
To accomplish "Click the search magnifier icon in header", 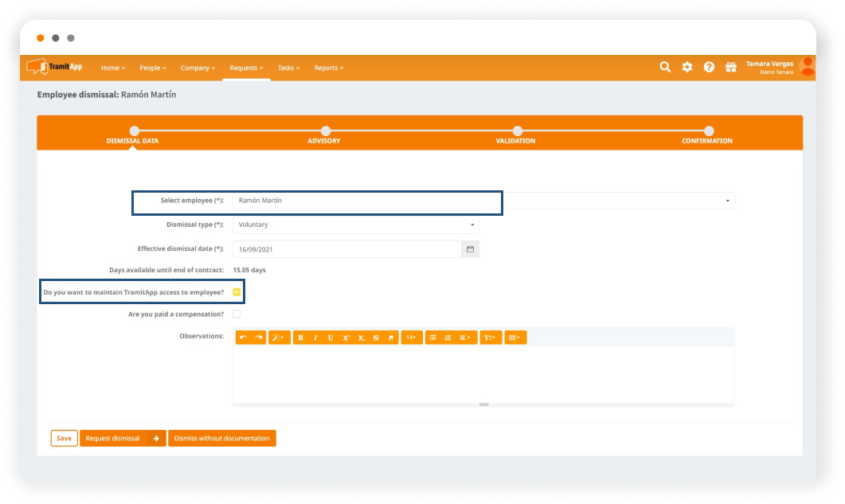I will (x=665, y=68).
